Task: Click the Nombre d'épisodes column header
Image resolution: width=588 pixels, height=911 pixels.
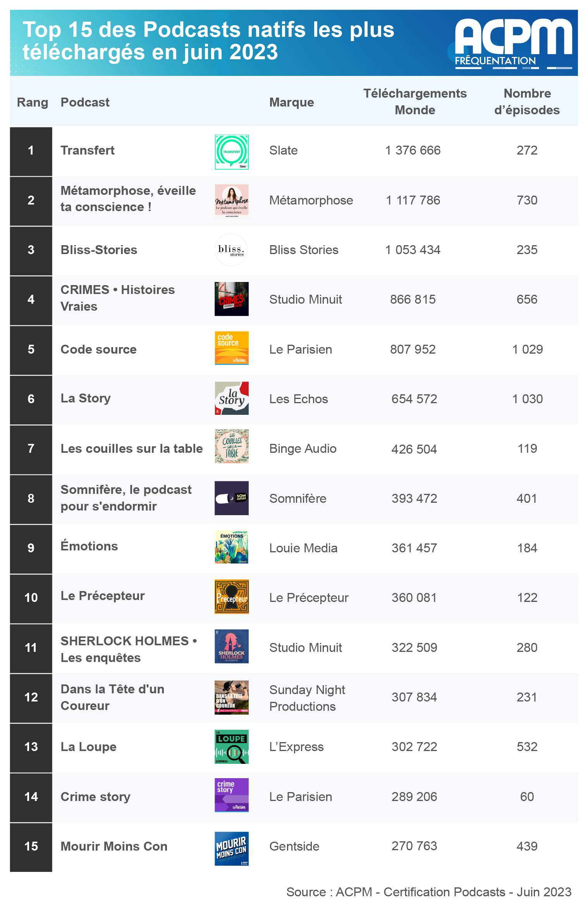Action: [x=527, y=102]
